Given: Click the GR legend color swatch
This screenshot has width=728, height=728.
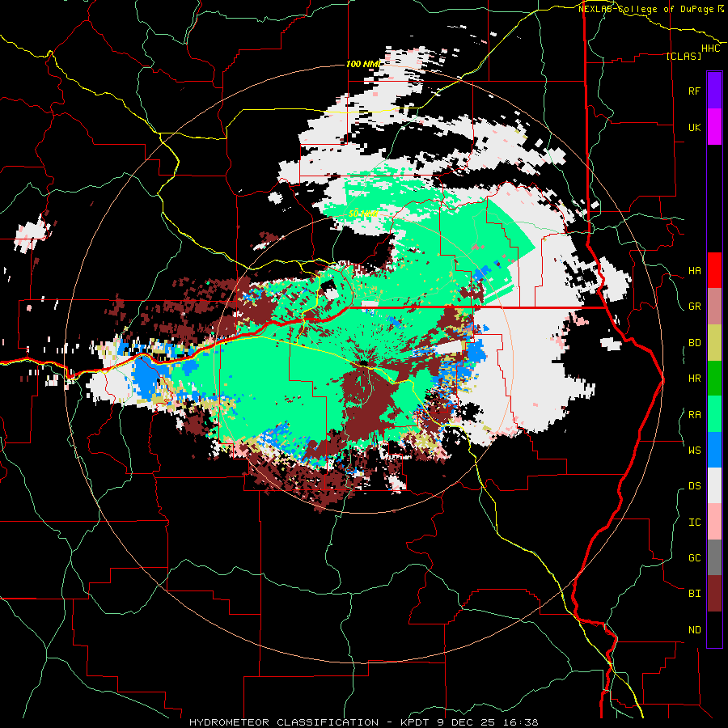Looking at the screenshot, I should [714, 307].
